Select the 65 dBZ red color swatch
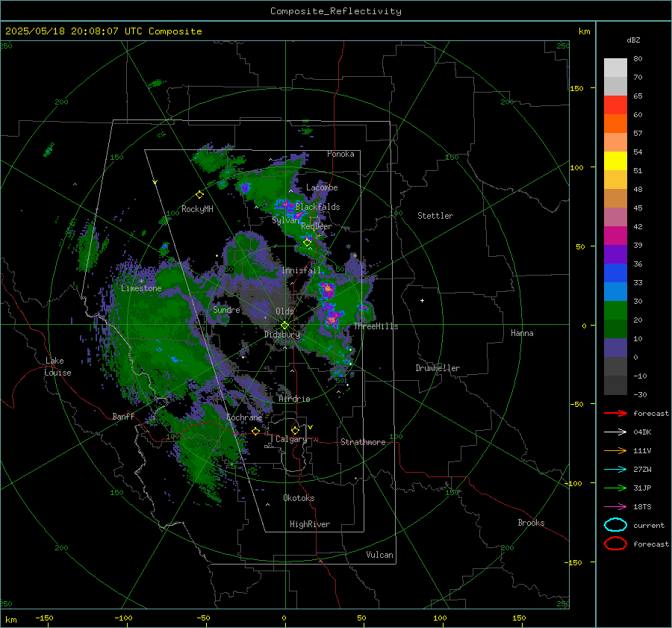 tap(615, 105)
